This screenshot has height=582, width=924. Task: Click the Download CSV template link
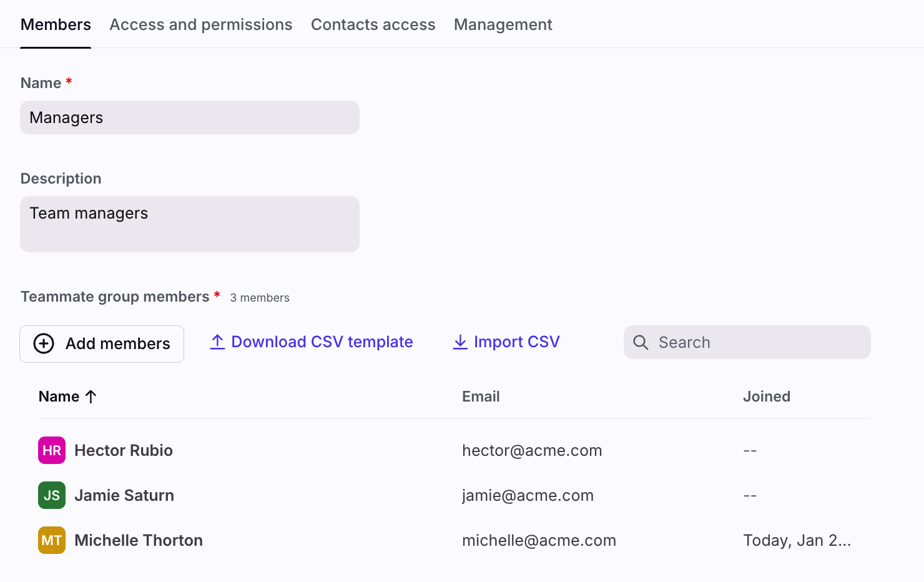tap(322, 342)
